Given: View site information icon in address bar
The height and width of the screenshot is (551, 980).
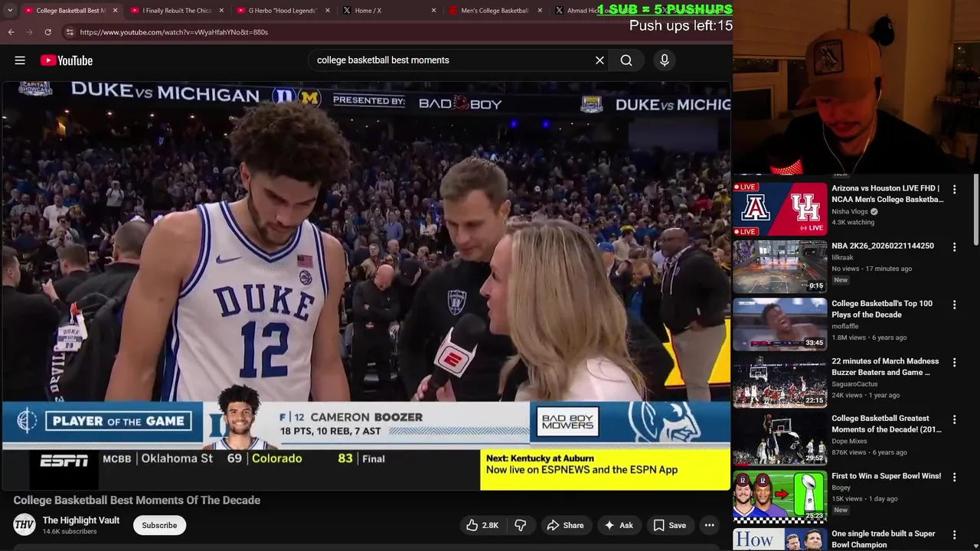Looking at the screenshot, I should [69, 32].
